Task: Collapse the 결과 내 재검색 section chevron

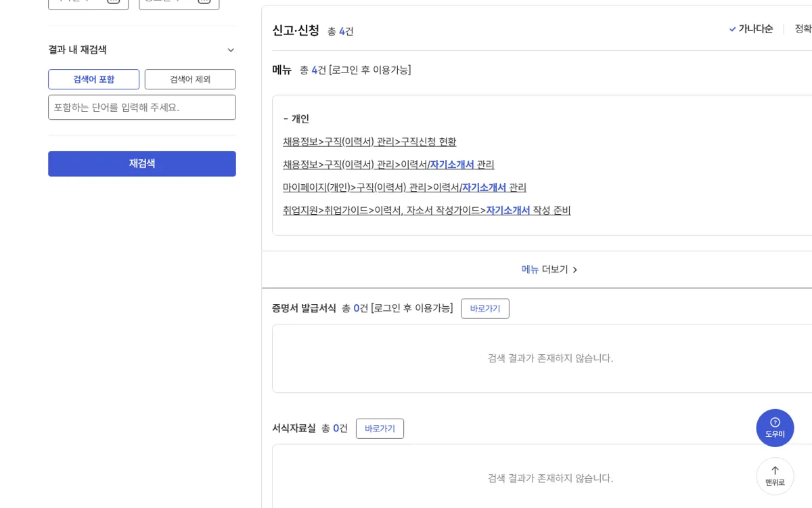Action: [231, 50]
